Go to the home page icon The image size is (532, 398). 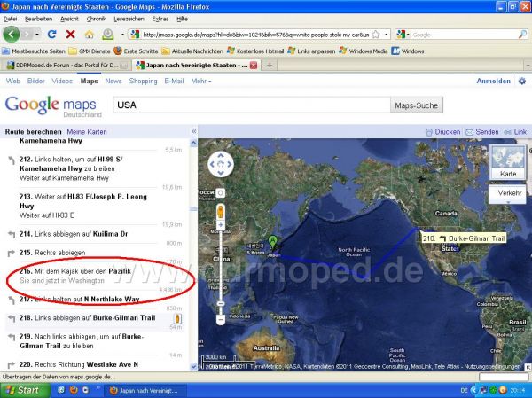point(90,34)
